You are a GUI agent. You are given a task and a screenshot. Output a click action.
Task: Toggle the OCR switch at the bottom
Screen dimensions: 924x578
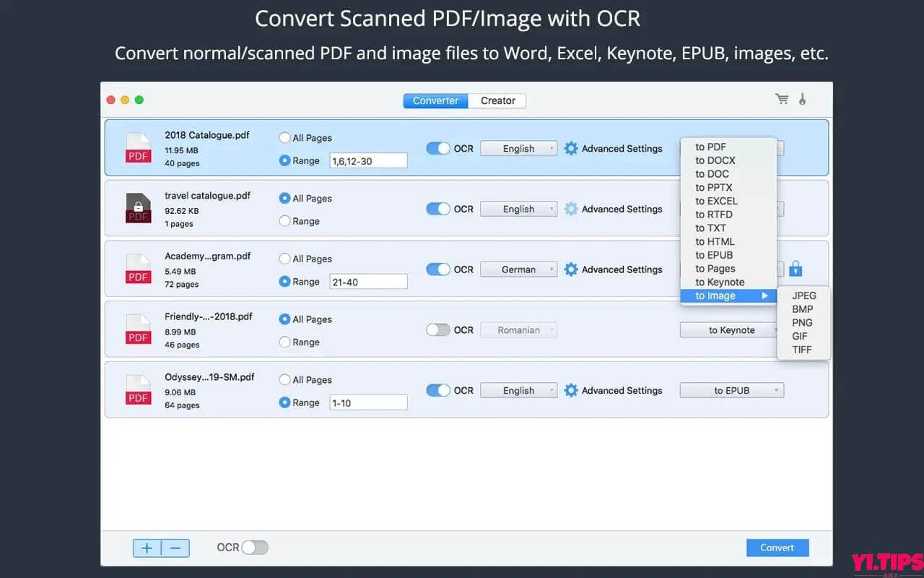coord(256,548)
